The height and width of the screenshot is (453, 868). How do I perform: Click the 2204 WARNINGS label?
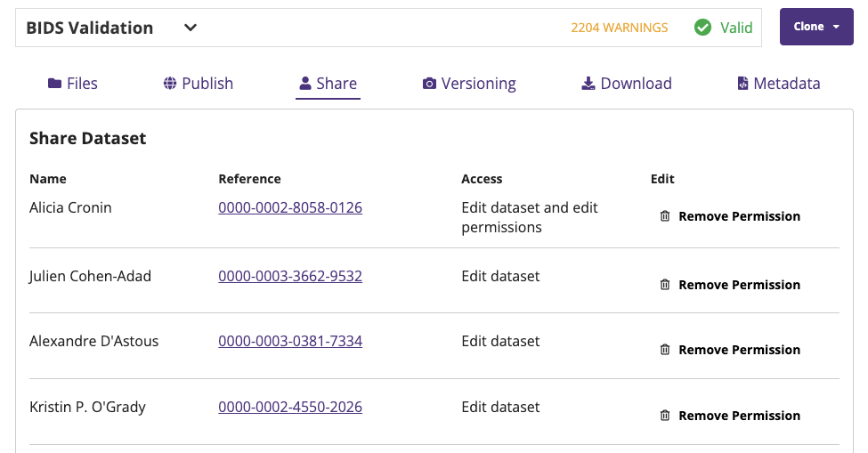click(620, 28)
